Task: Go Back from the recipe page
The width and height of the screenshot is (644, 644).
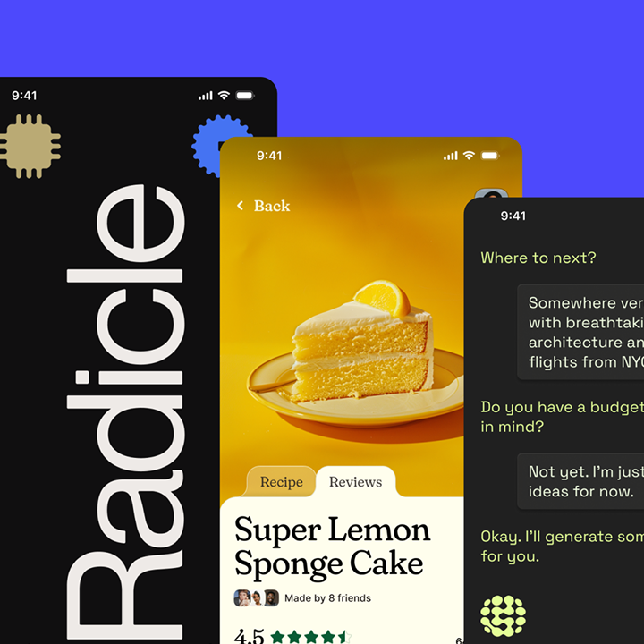Action: [x=263, y=206]
